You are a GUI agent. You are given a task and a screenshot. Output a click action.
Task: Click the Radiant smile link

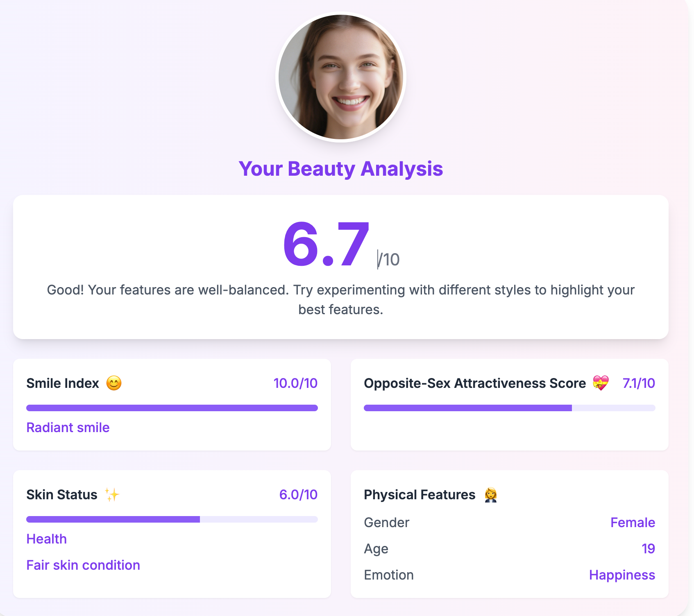pos(68,428)
